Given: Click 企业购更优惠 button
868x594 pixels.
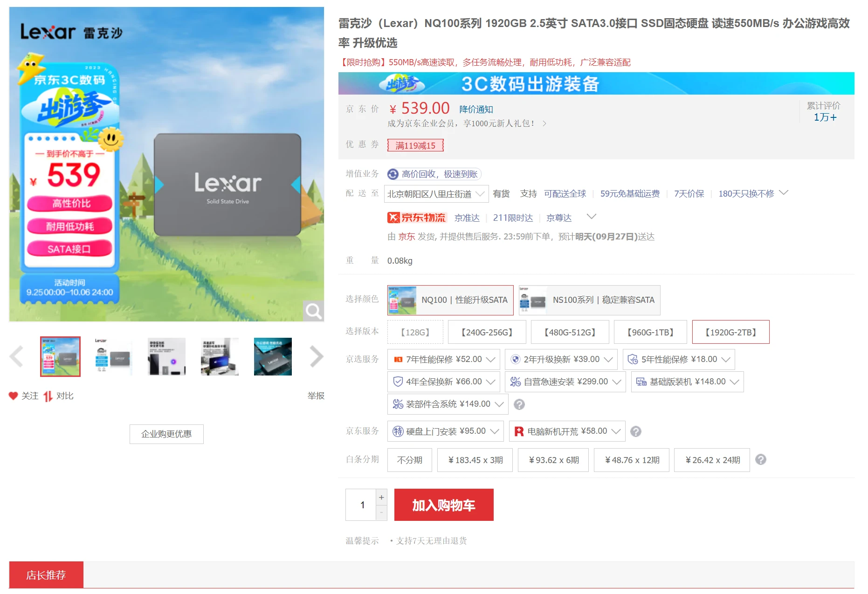Looking at the screenshot, I should tap(166, 434).
